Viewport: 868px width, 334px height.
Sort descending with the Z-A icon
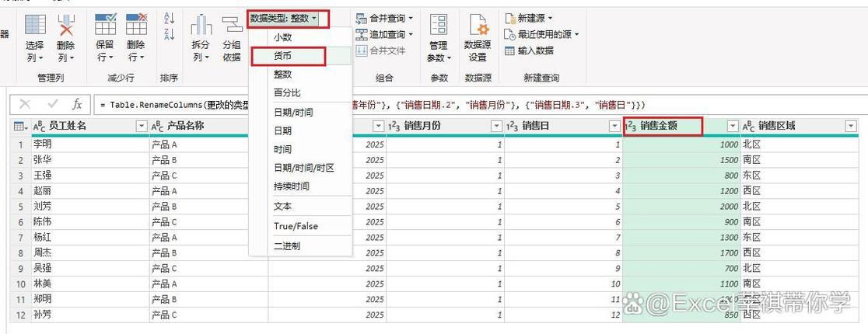click(x=170, y=33)
